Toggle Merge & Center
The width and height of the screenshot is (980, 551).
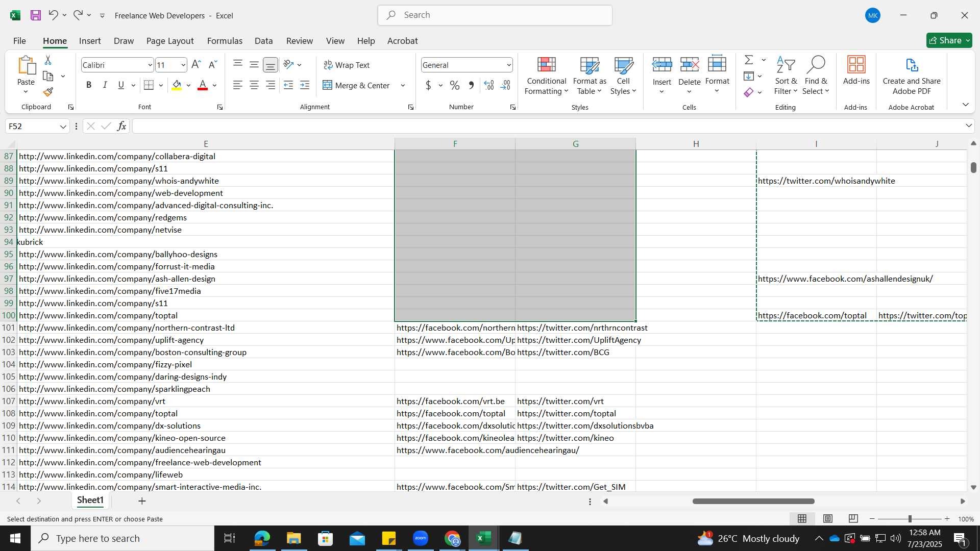pyautogui.click(x=356, y=85)
